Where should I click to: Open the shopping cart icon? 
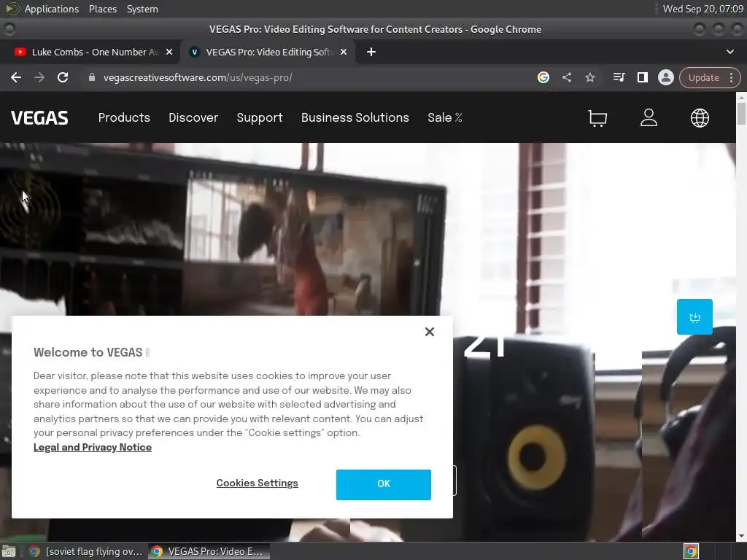[x=597, y=117]
